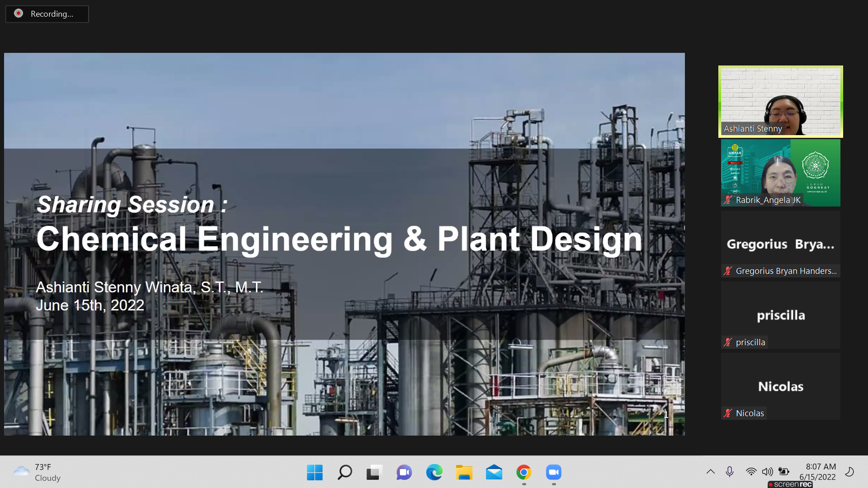Click the microphone tray icon
Image resolution: width=868 pixels, height=488 pixels.
coord(729,472)
